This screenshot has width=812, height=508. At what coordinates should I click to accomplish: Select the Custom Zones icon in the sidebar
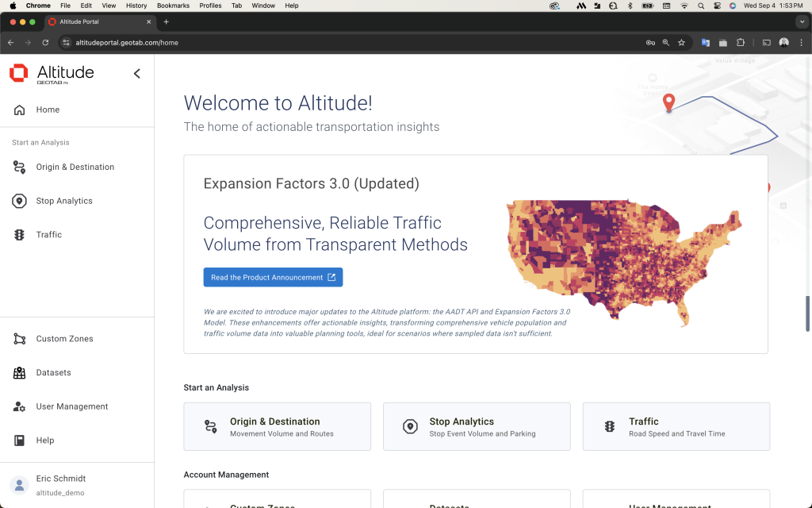coord(19,339)
